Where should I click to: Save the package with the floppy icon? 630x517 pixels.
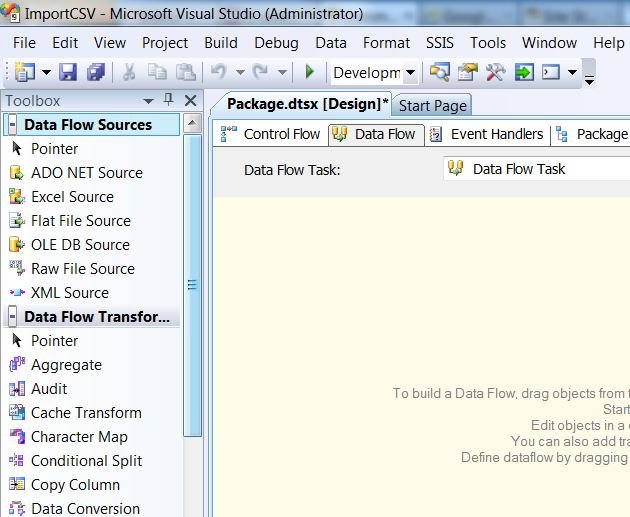pyautogui.click(x=68, y=73)
